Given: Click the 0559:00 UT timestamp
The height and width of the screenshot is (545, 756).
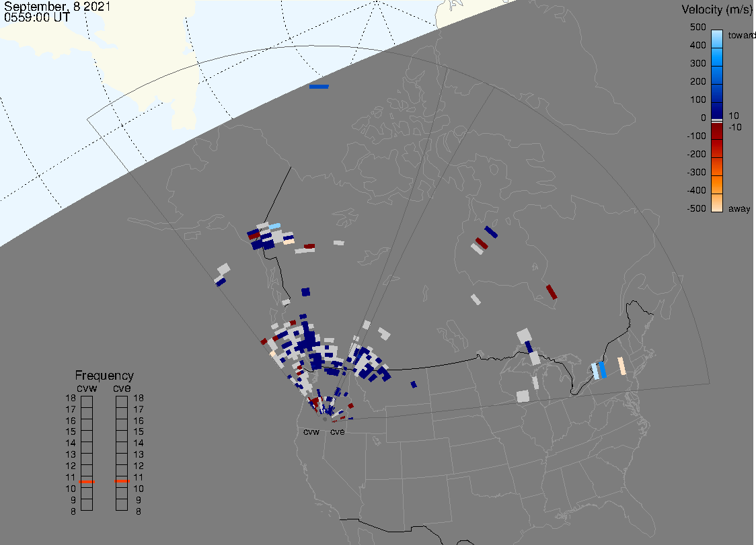Looking at the screenshot, I should pyautogui.click(x=36, y=17).
